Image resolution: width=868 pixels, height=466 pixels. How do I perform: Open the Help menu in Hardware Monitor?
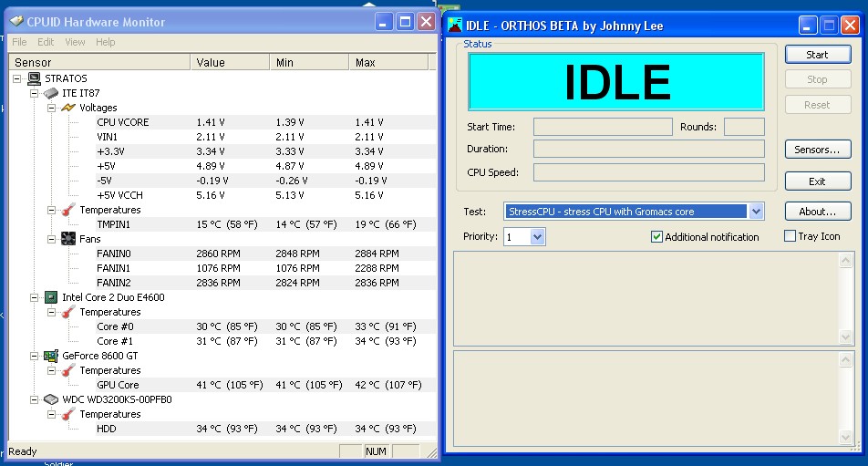tap(105, 42)
